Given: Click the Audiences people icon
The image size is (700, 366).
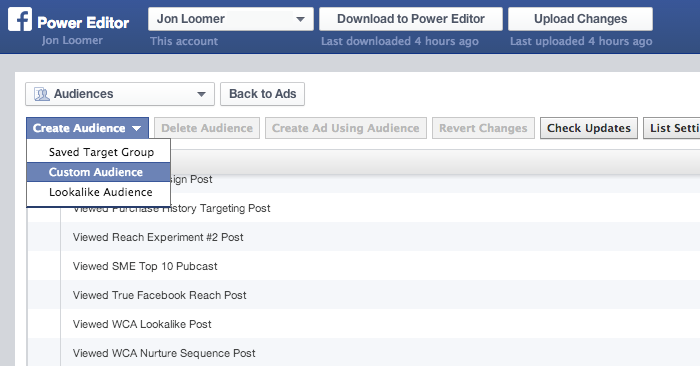Looking at the screenshot, I should 42,94.
